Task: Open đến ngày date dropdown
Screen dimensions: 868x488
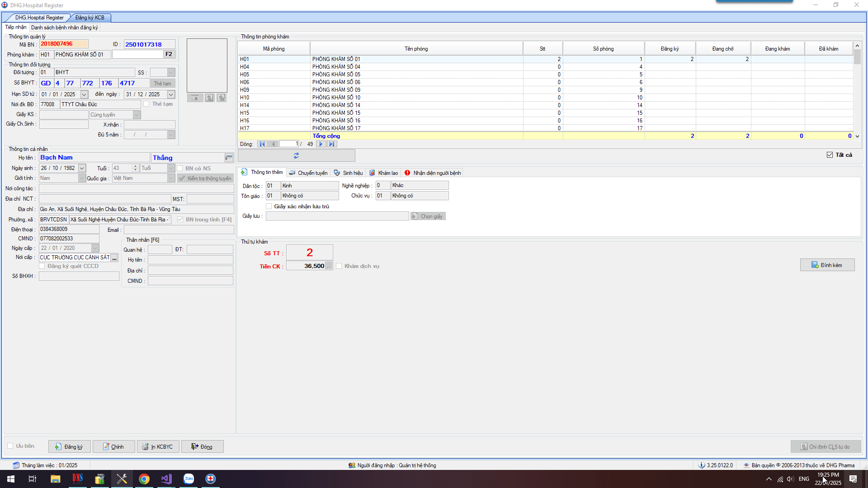Action: click(x=171, y=94)
